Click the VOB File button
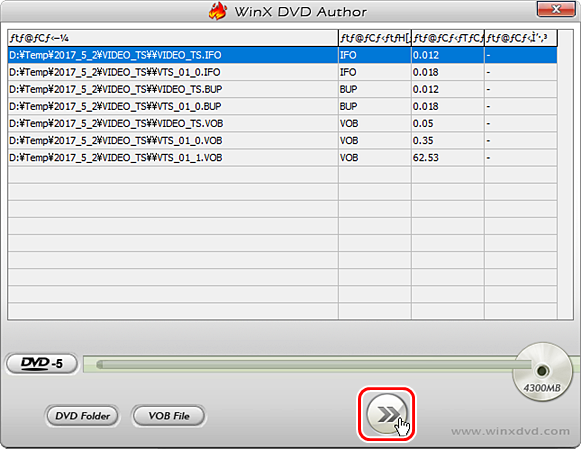 [x=169, y=416]
